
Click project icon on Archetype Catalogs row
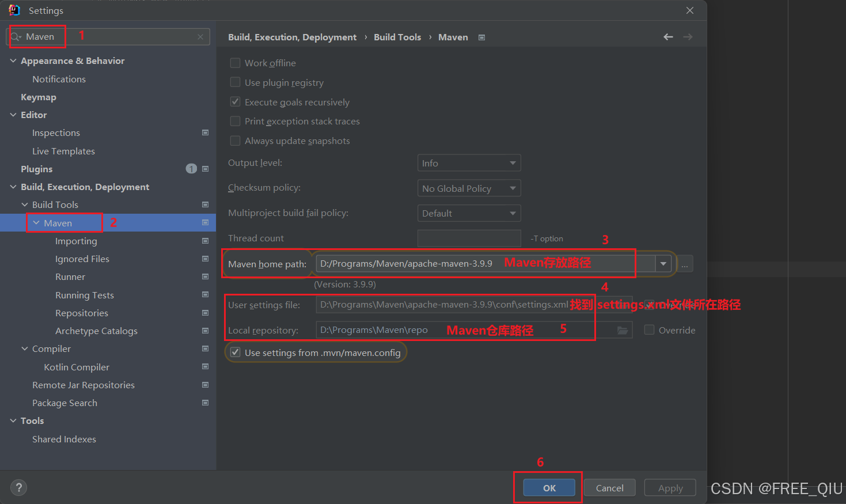(205, 331)
